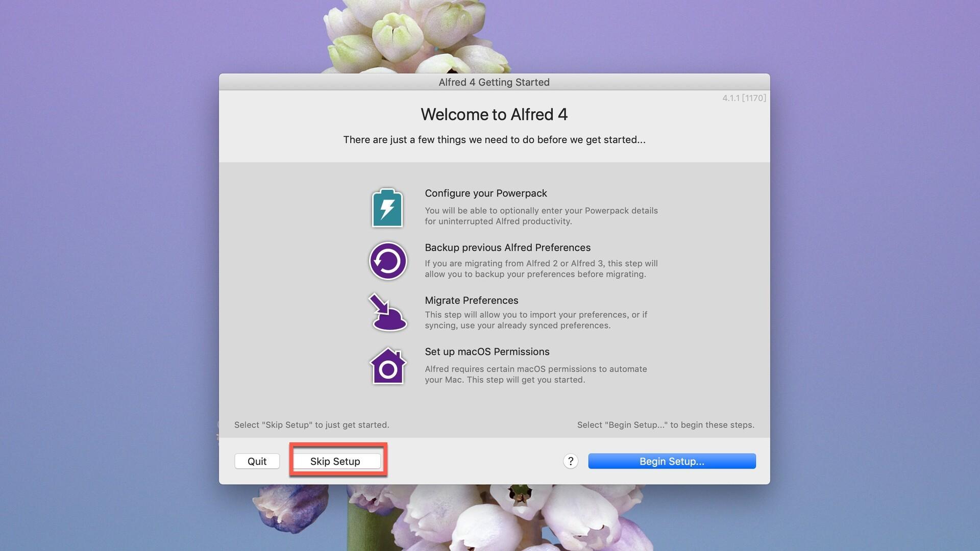The image size is (980, 551).
Task: Start with the Begin Setup button
Action: click(671, 461)
